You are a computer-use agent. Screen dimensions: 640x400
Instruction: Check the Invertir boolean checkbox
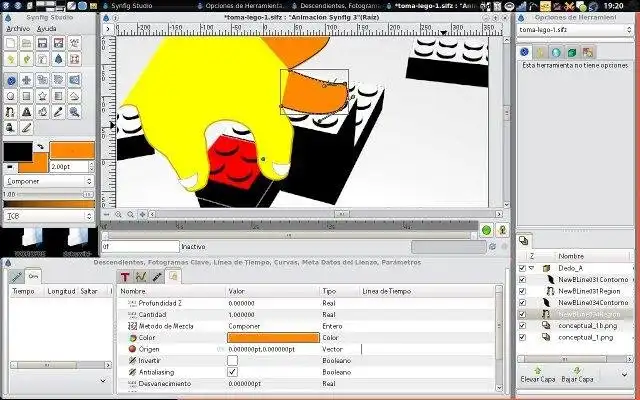point(232,361)
